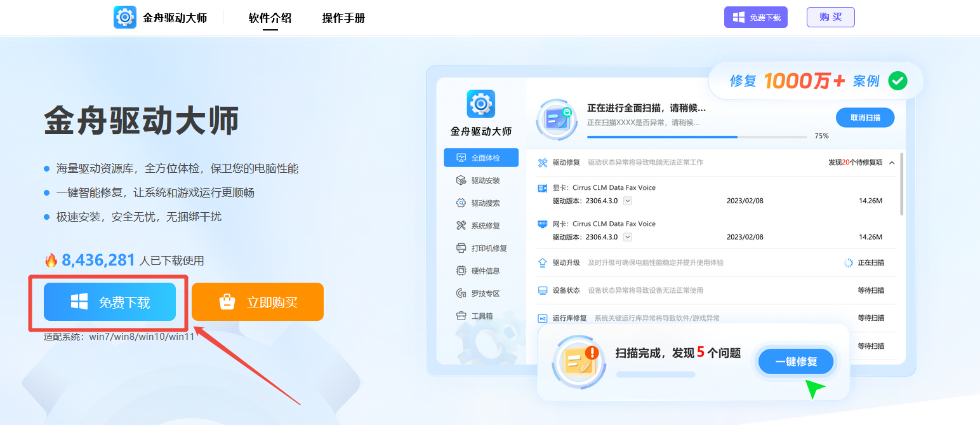Click the 等待扫描 status for 运行库修复
This screenshot has height=425, width=980.
(871, 318)
